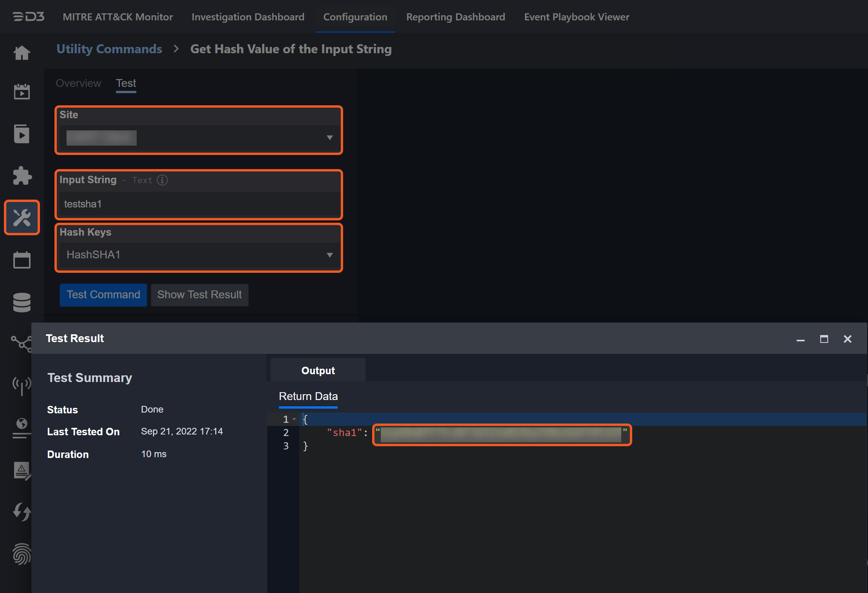Navigate to Utility Commands breadcrumb link
The height and width of the screenshot is (593, 868).
tap(109, 49)
